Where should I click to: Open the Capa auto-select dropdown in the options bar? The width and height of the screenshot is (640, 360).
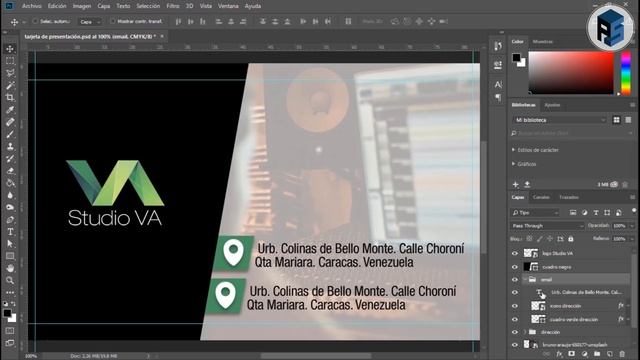point(90,22)
